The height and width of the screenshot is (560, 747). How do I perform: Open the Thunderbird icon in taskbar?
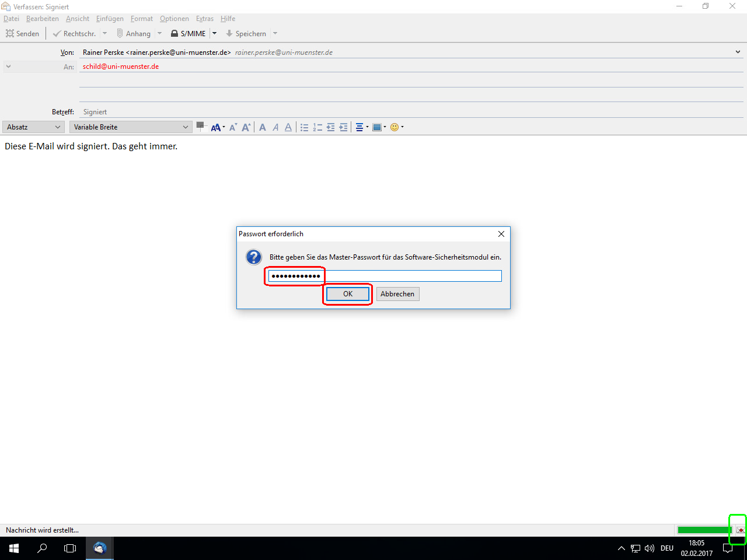100,548
